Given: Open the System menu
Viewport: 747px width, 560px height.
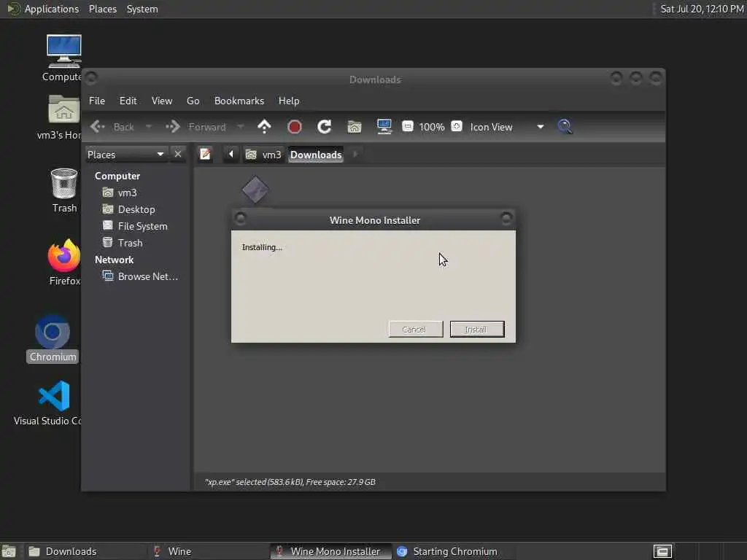Looking at the screenshot, I should pyautogui.click(x=142, y=9).
